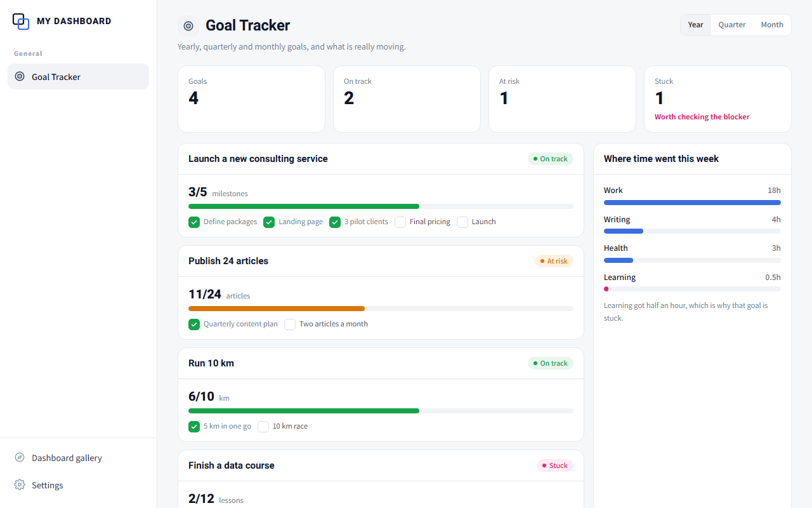Mark the Launch milestone as done

click(x=462, y=222)
